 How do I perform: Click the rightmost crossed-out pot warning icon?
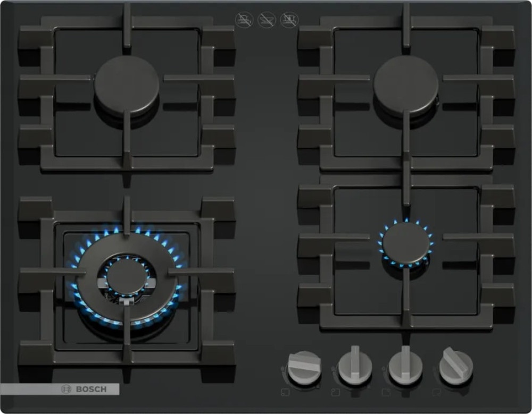(289, 20)
